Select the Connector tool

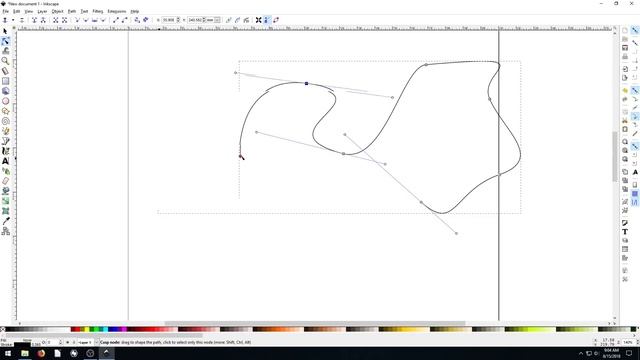coord(5,231)
